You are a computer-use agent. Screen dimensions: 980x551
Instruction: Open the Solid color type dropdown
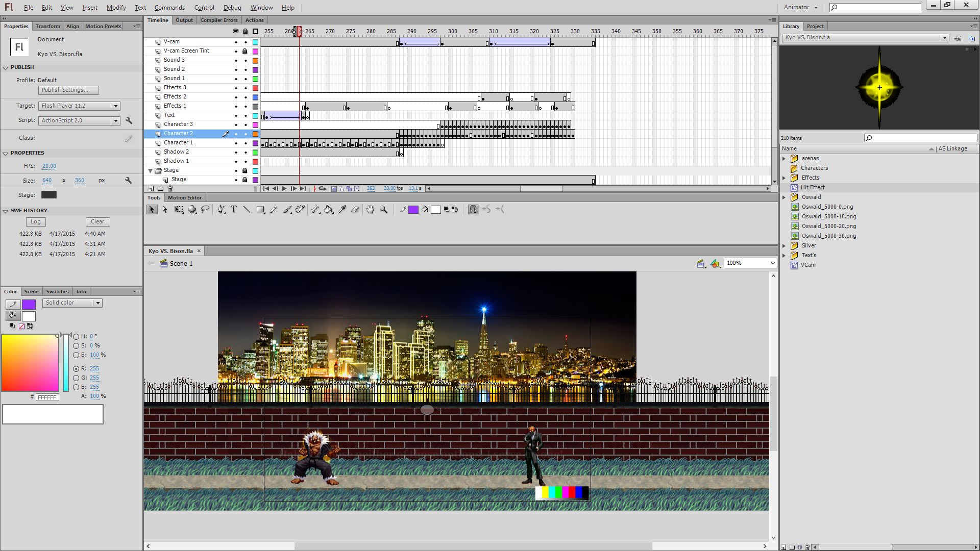click(x=97, y=303)
